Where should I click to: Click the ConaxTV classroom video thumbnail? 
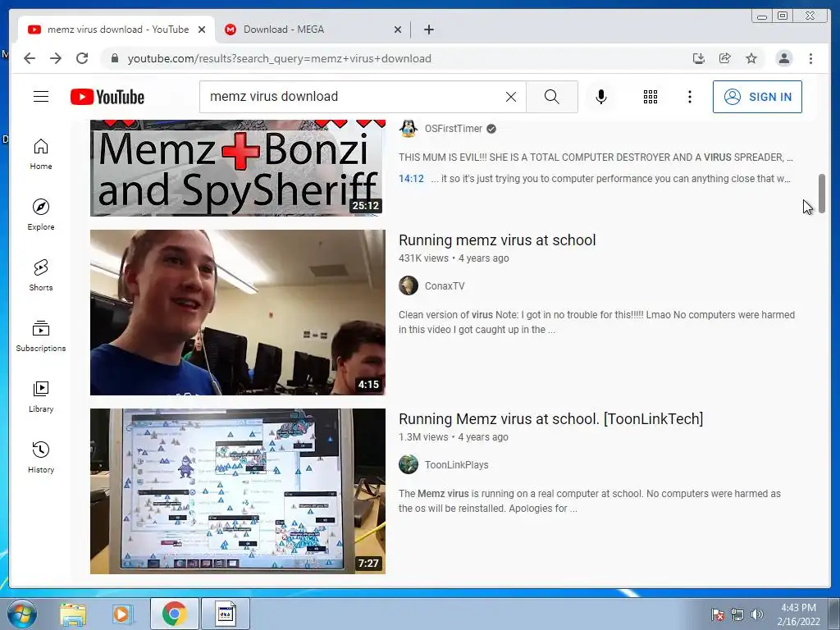(237, 313)
